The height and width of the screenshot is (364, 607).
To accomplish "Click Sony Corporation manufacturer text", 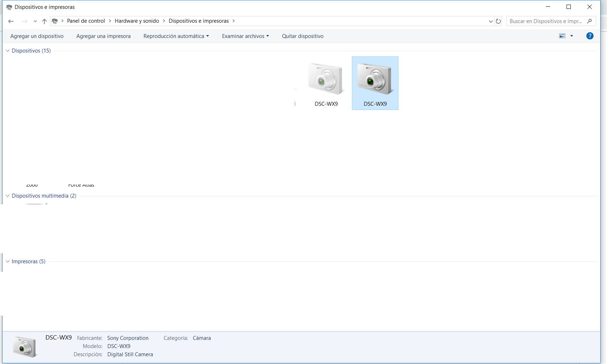I will [x=128, y=338].
